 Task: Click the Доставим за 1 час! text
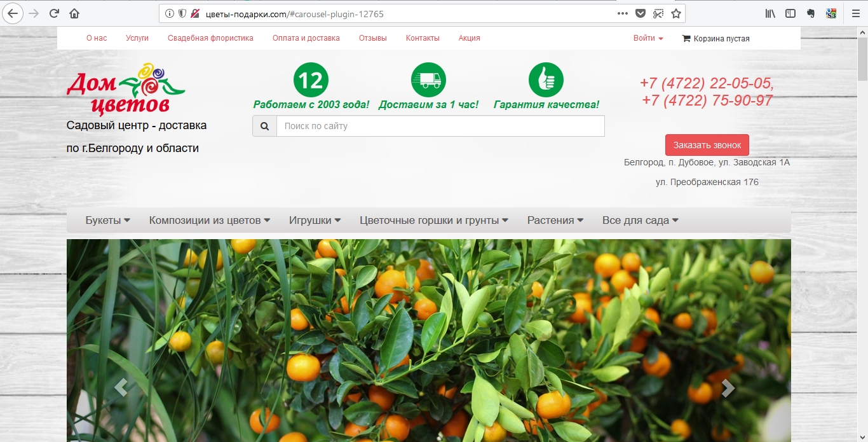[428, 105]
